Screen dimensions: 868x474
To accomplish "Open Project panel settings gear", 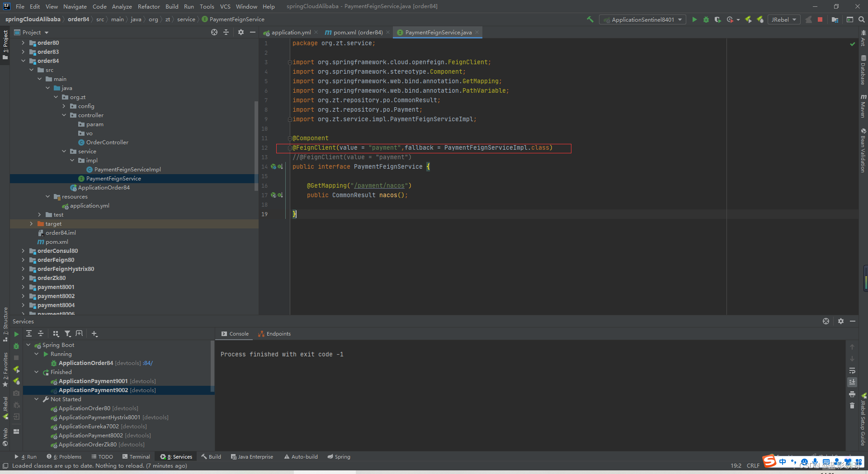I will point(241,32).
